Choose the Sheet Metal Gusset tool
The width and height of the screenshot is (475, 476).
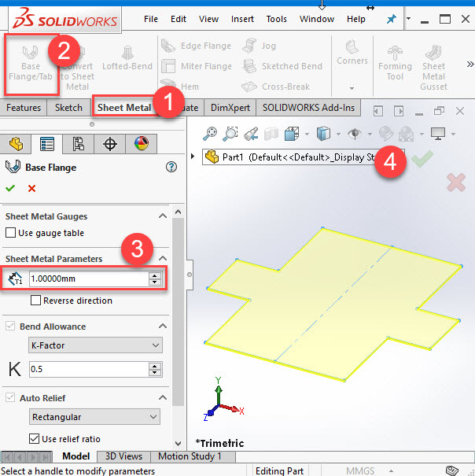click(434, 68)
